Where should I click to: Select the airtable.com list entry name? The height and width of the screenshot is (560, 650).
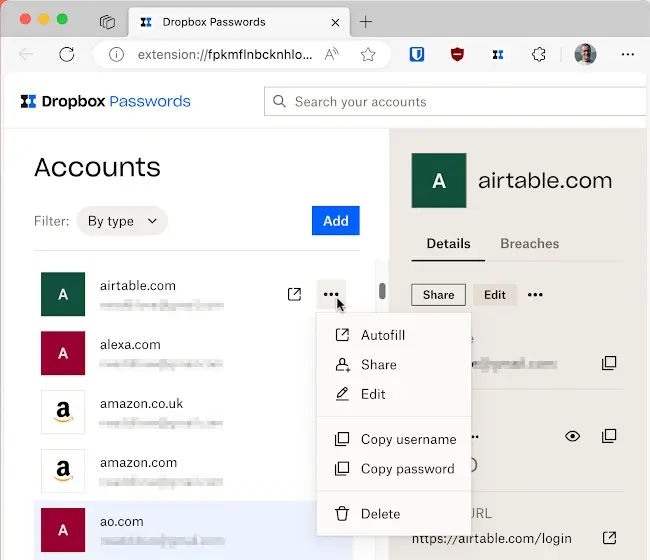coord(138,286)
